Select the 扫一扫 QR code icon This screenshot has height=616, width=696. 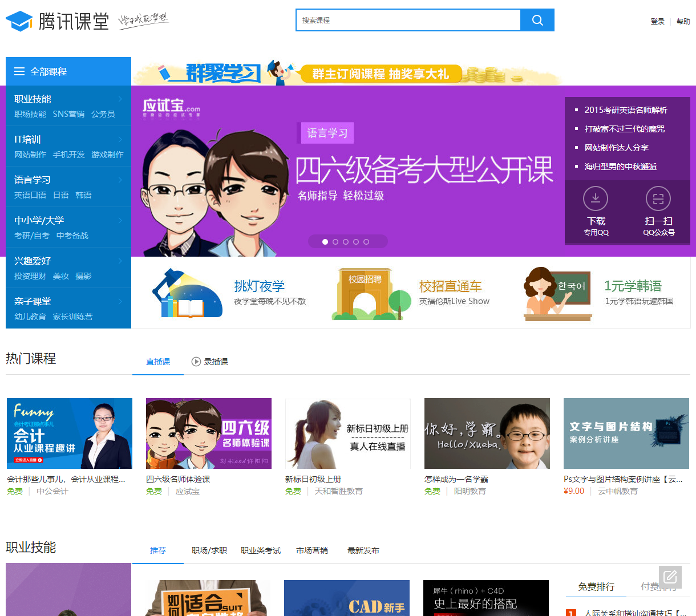point(658,198)
